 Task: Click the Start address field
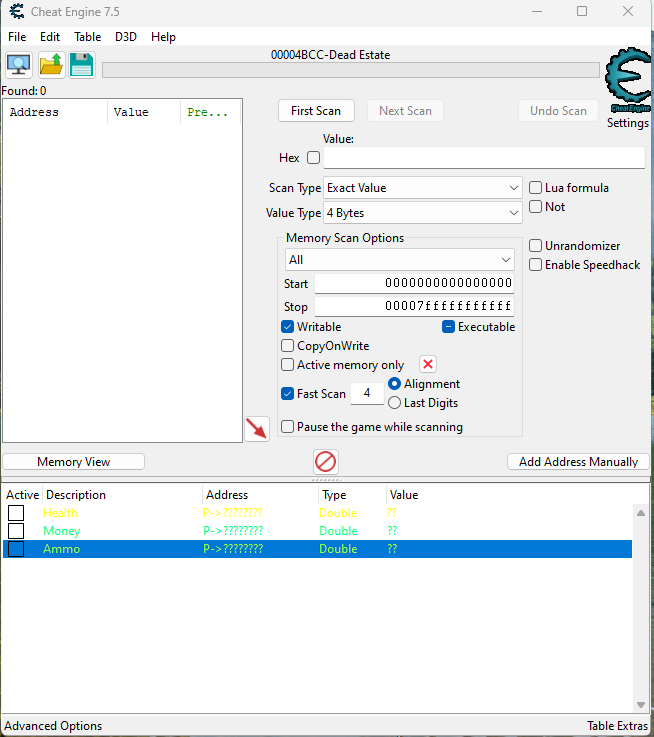click(414, 283)
